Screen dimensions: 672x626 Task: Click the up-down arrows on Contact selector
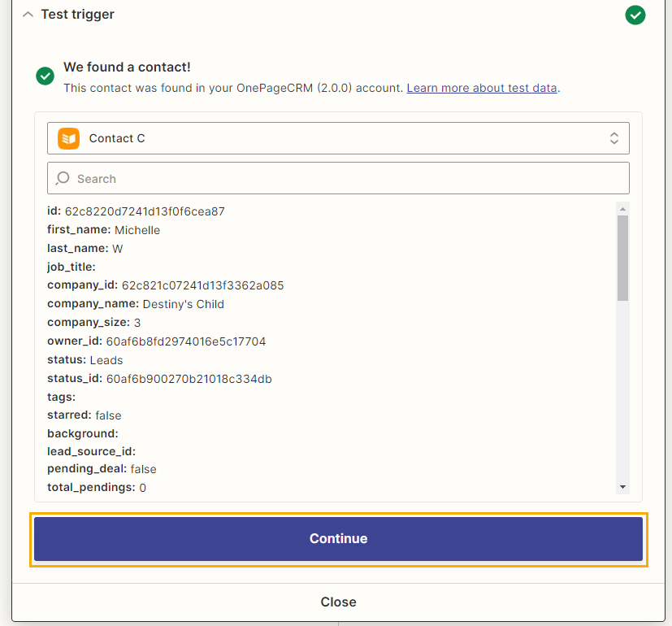[614, 138]
